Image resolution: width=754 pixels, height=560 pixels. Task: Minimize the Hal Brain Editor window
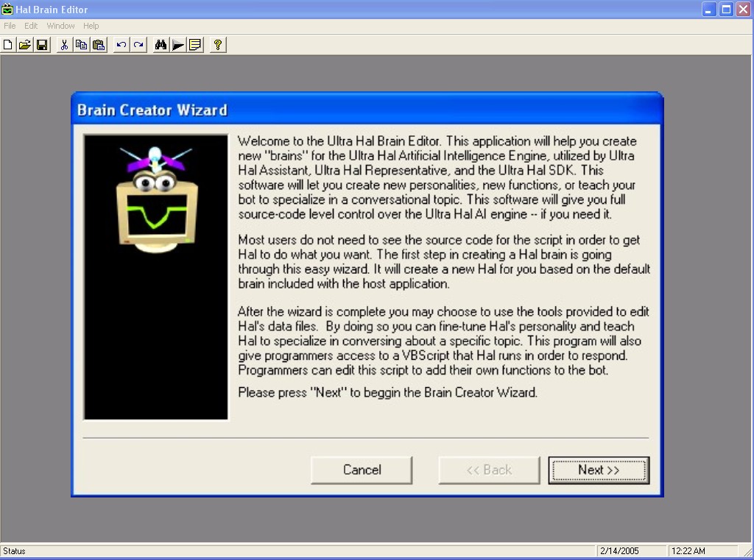pos(709,9)
